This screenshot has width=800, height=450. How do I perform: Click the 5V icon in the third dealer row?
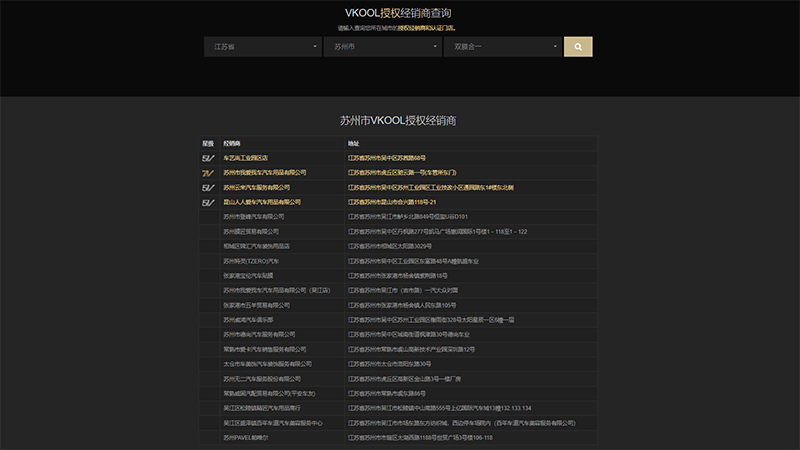tap(208, 188)
